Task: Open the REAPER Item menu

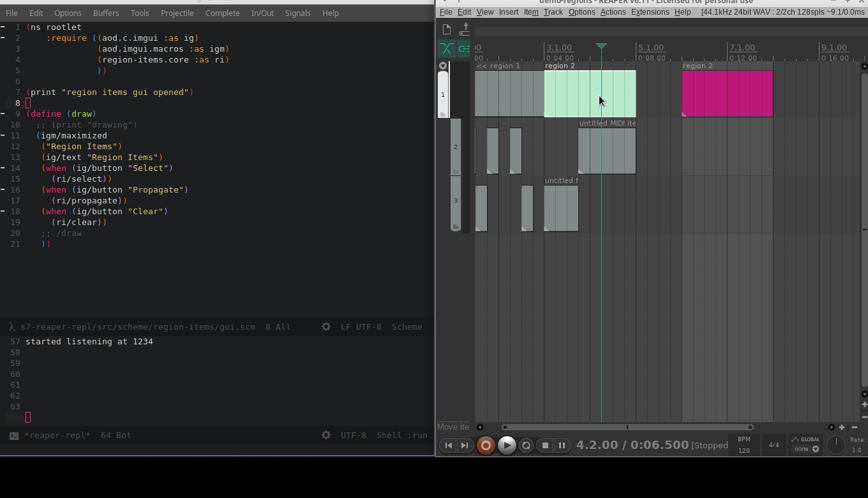Action: pyautogui.click(x=531, y=12)
